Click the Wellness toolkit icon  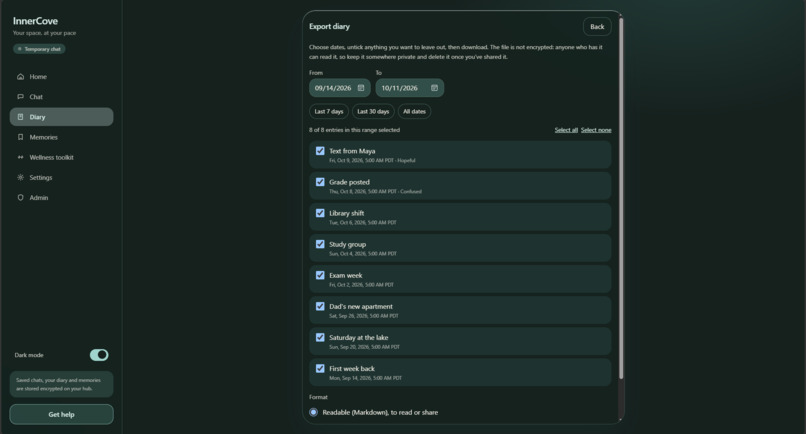click(x=21, y=157)
